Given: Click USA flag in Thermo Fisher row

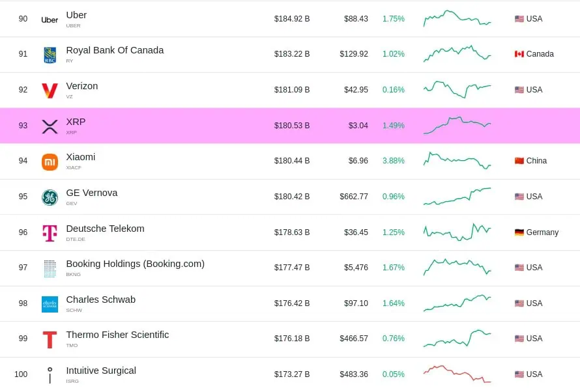Looking at the screenshot, I should pyautogui.click(x=519, y=339).
